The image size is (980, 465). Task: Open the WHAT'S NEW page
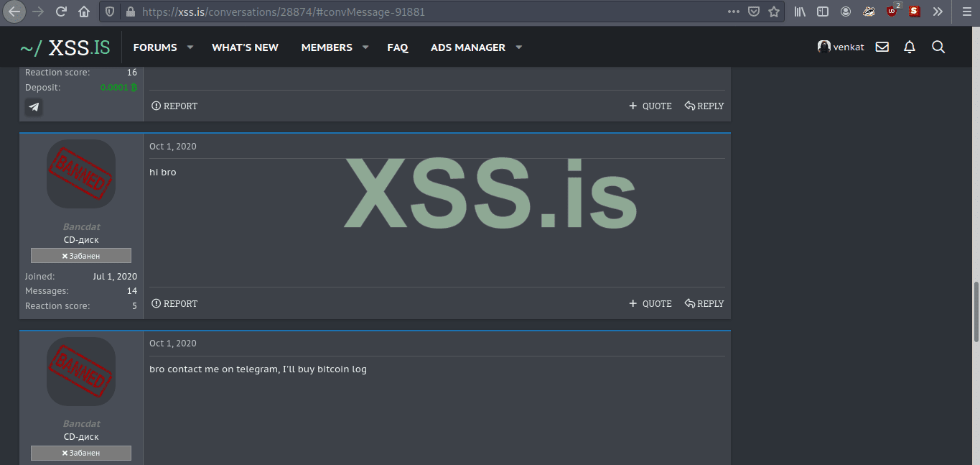[245, 47]
